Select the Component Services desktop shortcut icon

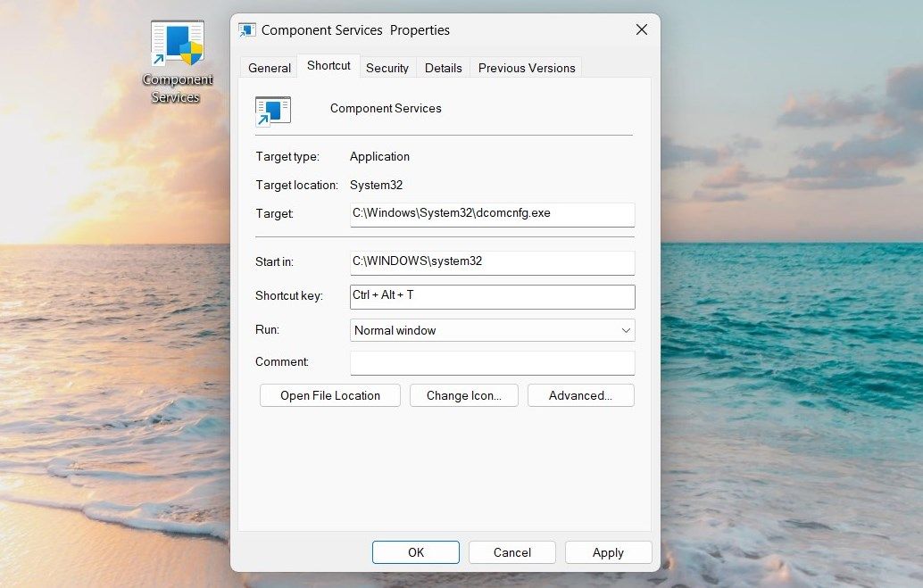[177, 62]
